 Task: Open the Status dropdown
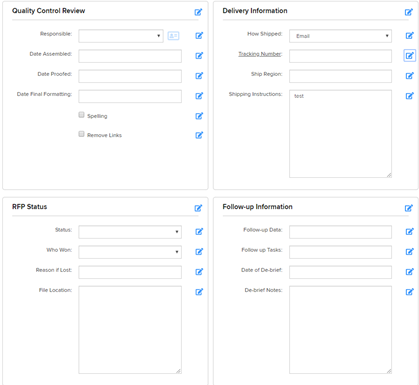(x=130, y=232)
